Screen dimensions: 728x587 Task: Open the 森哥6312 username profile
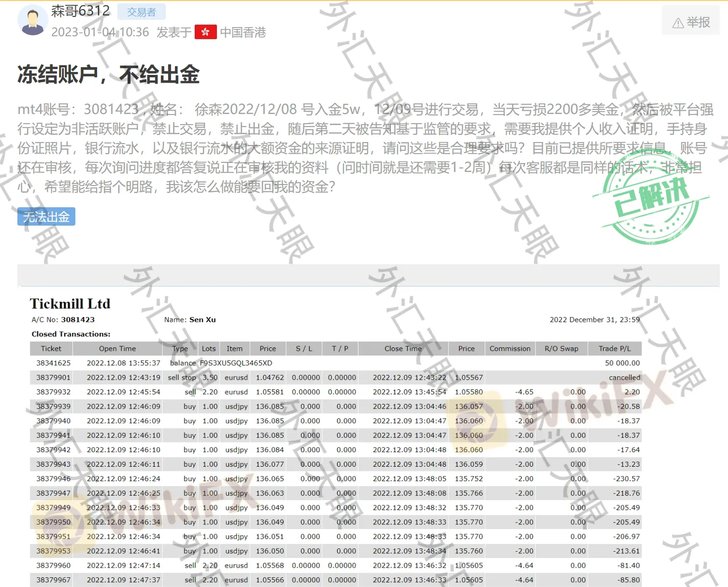coord(81,11)
